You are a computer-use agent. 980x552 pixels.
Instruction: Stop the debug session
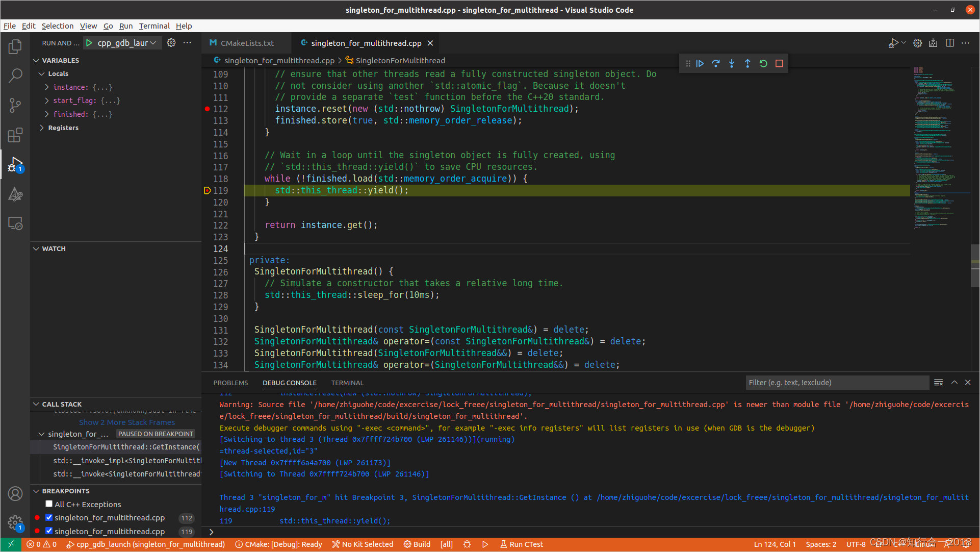click(779, 63)
